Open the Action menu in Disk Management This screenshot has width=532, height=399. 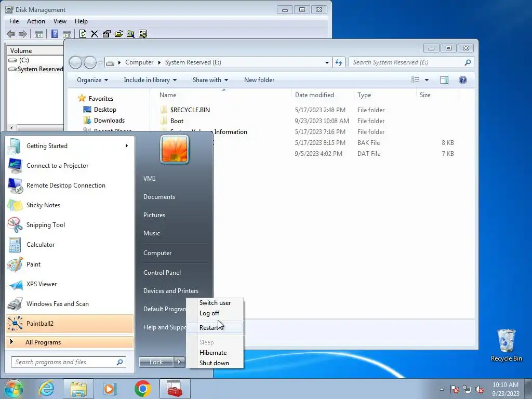click(36, 21)
